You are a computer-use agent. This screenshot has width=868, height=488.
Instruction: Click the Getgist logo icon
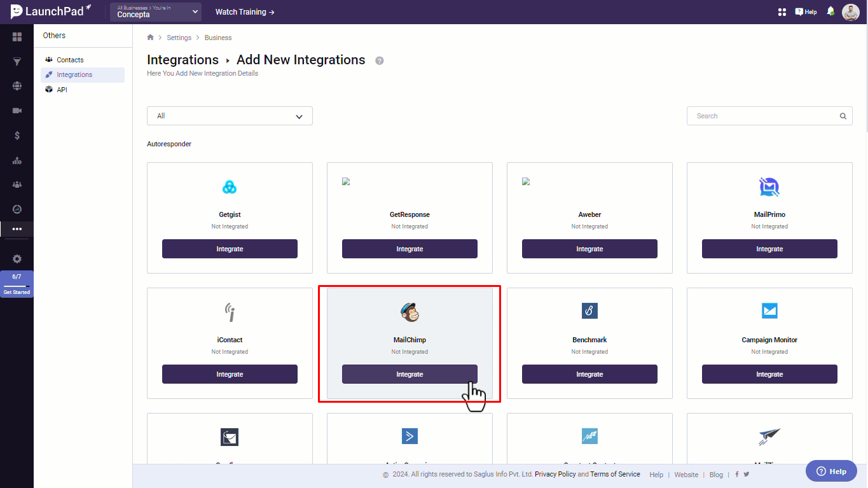coord(230,187)
